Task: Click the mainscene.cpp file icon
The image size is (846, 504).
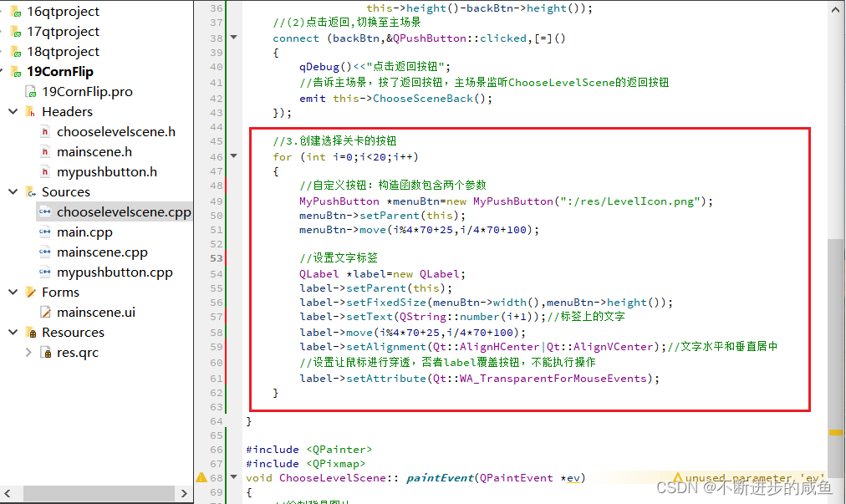Action: pos(45,252)
